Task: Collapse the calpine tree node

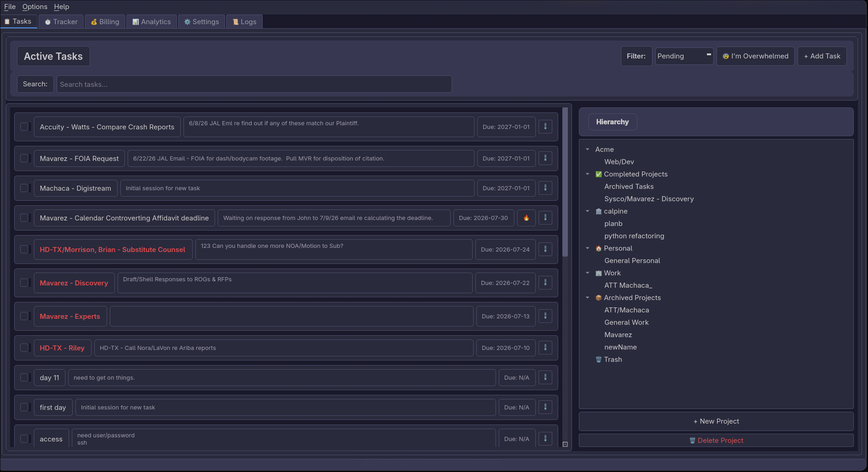Action: point(588,211)
